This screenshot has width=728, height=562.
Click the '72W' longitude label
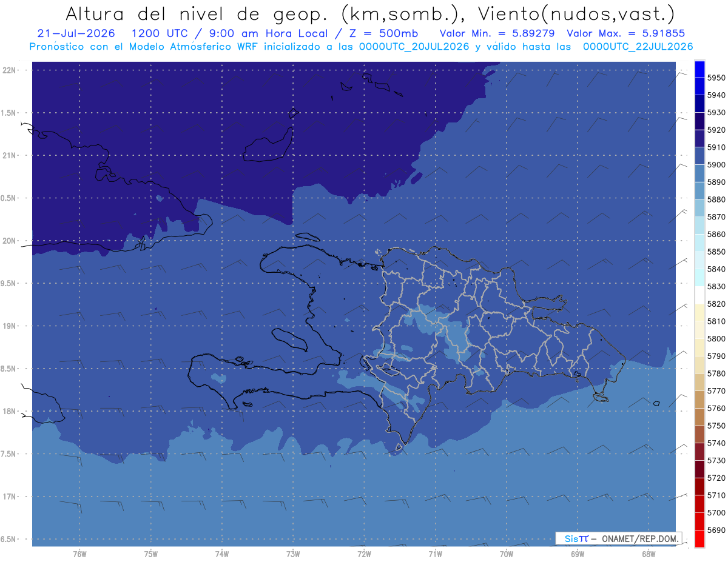(x=364, y=554)
